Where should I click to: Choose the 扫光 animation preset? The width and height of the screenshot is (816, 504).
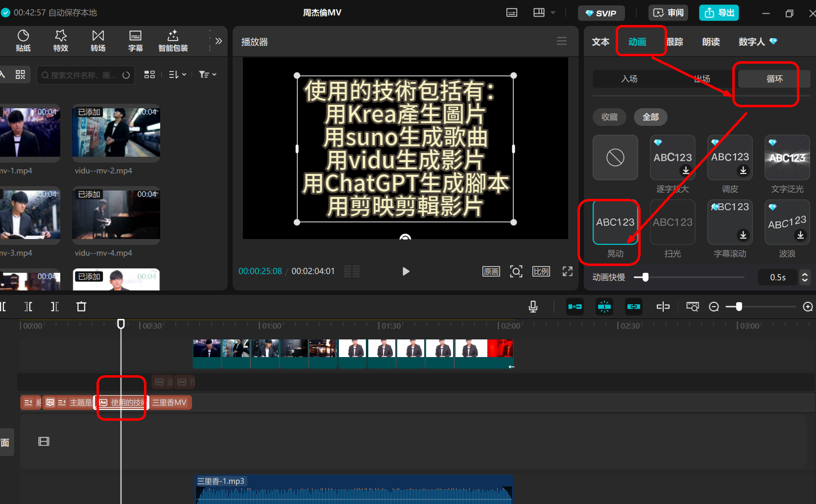pyautogui.click(x=672, y=222)
